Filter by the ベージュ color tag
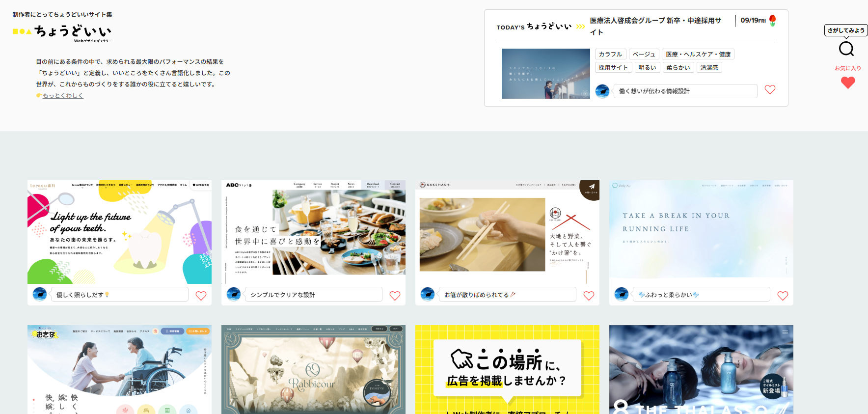The height and width of the screenshot is (414, 868). pos(644,55)
